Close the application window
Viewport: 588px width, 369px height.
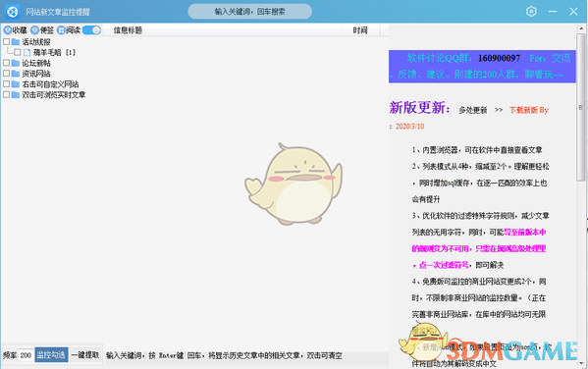click(x=573, y=12)
